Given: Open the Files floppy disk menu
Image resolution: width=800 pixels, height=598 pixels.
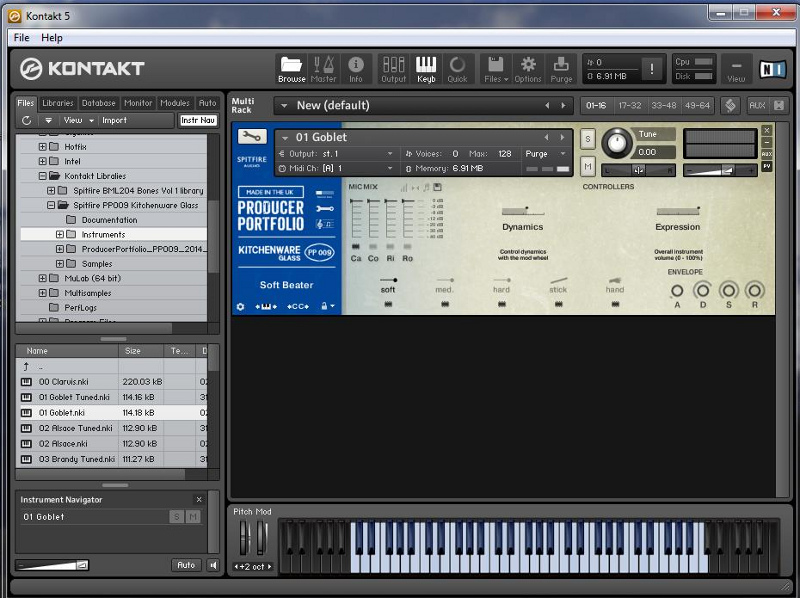Looking at the screenshot, I should click(x=496, y=69).
